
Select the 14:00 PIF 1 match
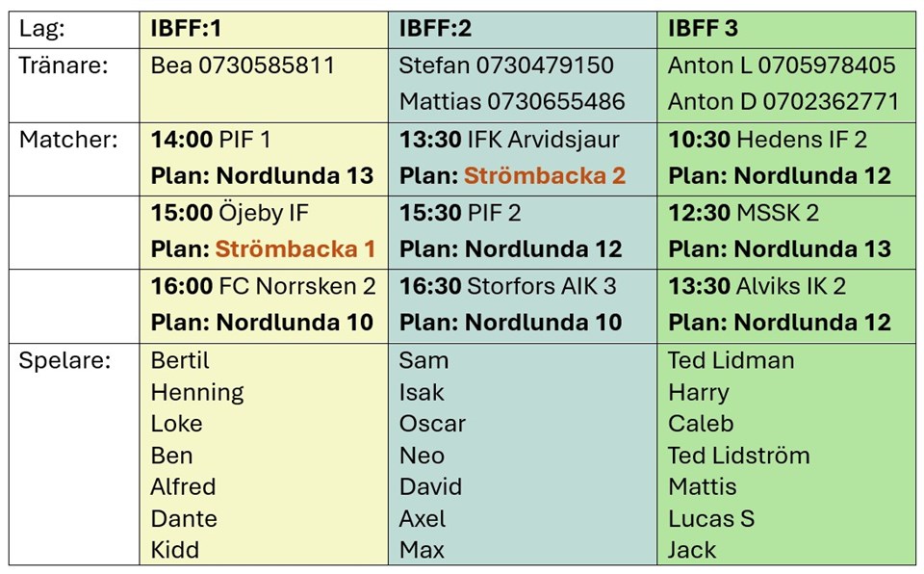pos(211,140)
